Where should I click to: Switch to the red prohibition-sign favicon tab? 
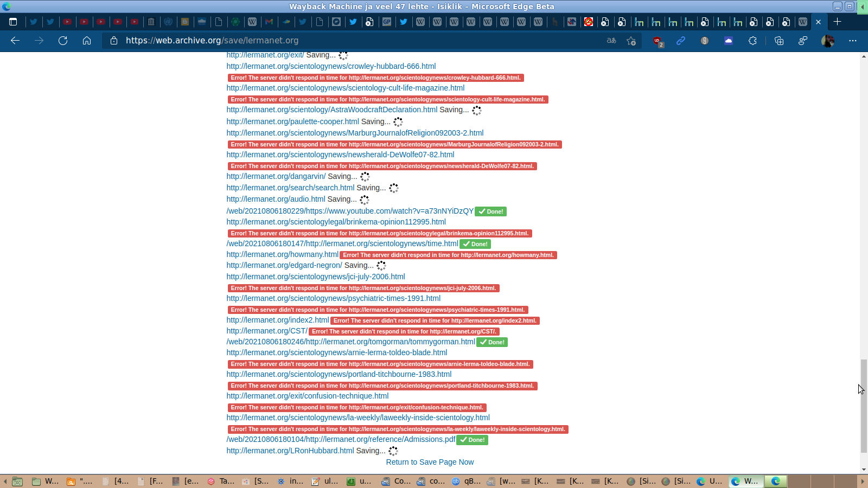pyautogui.click(x=589, y=22)
